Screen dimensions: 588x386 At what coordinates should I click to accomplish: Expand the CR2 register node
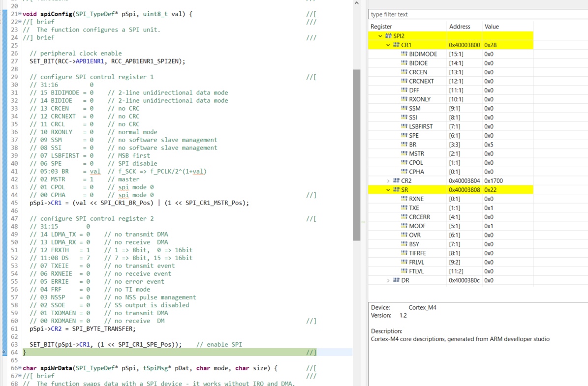[388, 180]
